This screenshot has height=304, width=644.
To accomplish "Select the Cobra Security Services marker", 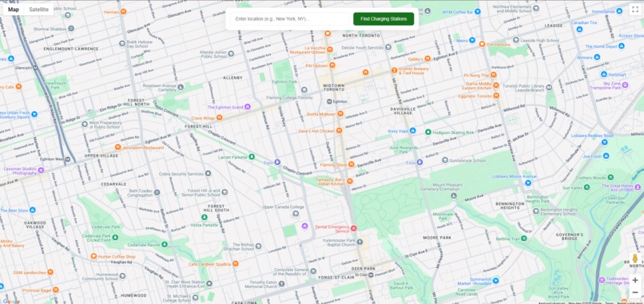I will (x=209, y=173).
